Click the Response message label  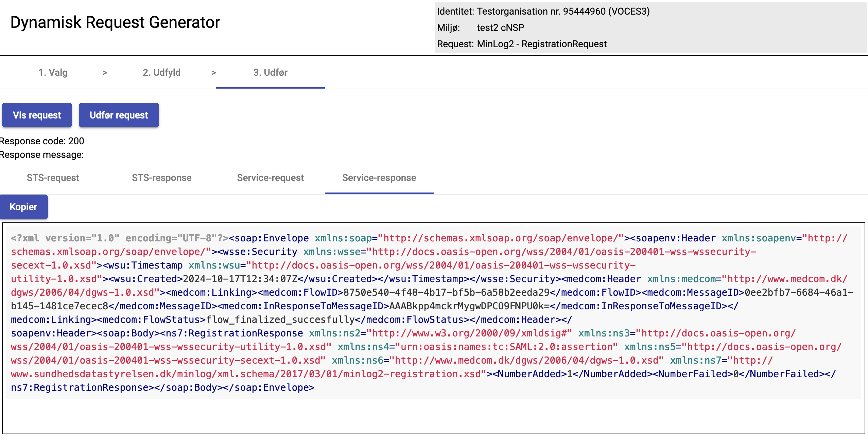point(42,155)
